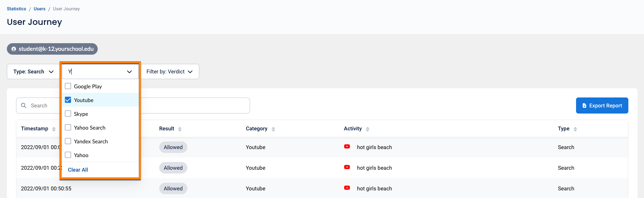Image resolution: width=644 pixels, height=198 pixels.
Task: Uncheck the Youtube checkbox
Action: pyautogui.click(x=68, y=100)
